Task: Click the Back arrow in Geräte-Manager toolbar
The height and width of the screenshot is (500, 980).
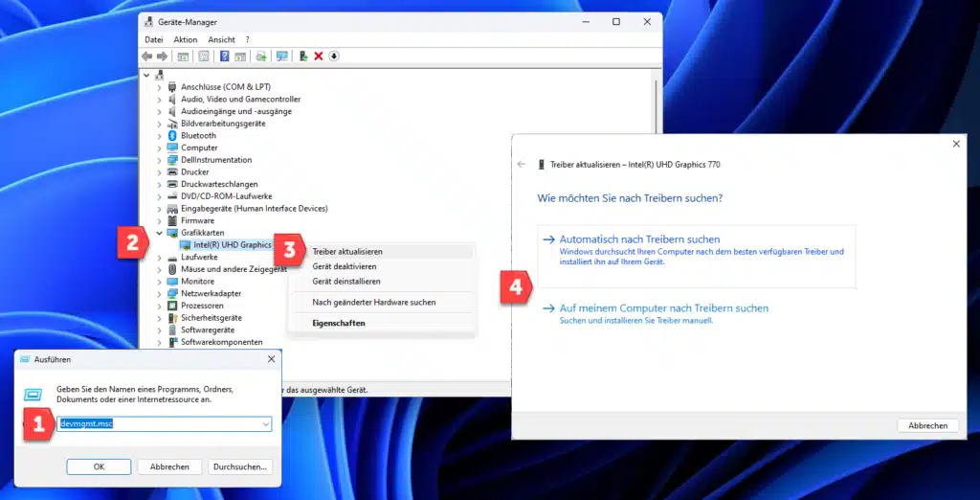Action: [147, 57]
